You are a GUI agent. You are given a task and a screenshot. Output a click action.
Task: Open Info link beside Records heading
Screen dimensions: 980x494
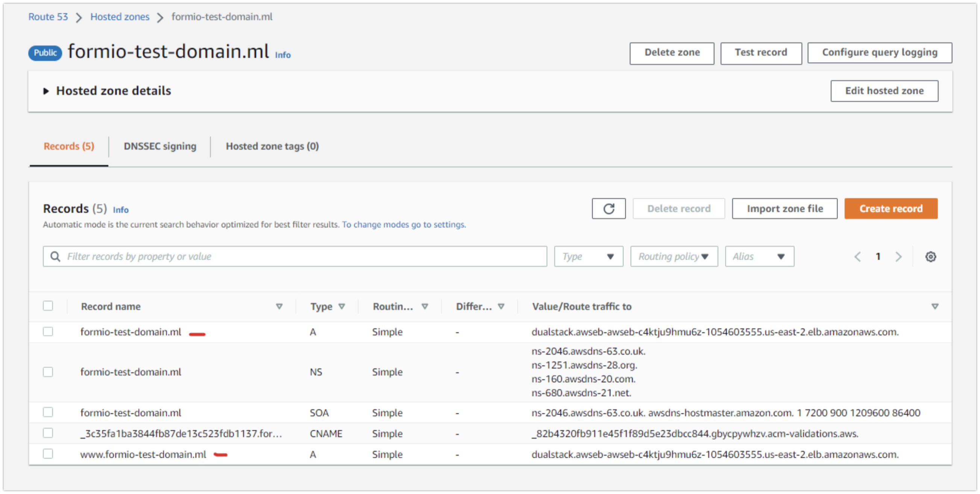pos(121,210)
